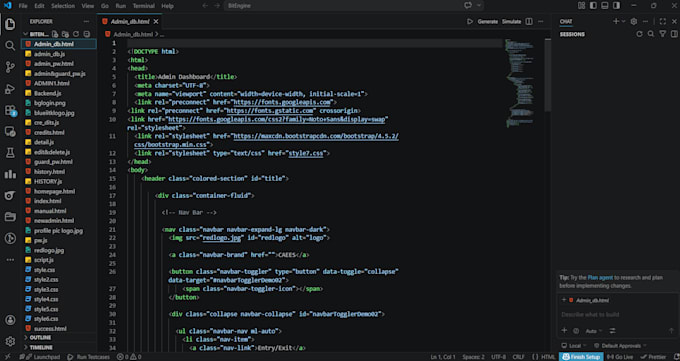680x361 pixels.
Task: Open the Extensions view
Action: point(10,111)
